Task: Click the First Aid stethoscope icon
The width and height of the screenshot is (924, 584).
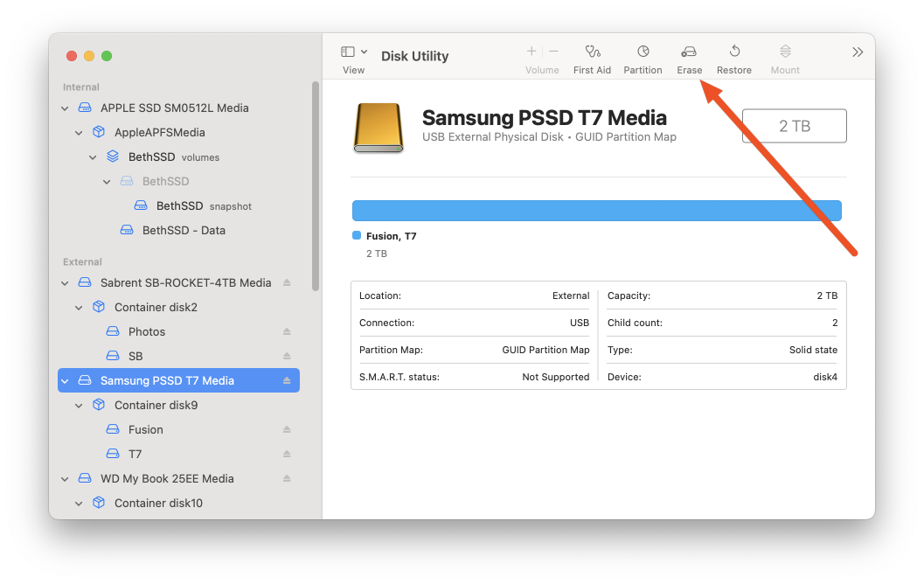Action: [592, 52]
